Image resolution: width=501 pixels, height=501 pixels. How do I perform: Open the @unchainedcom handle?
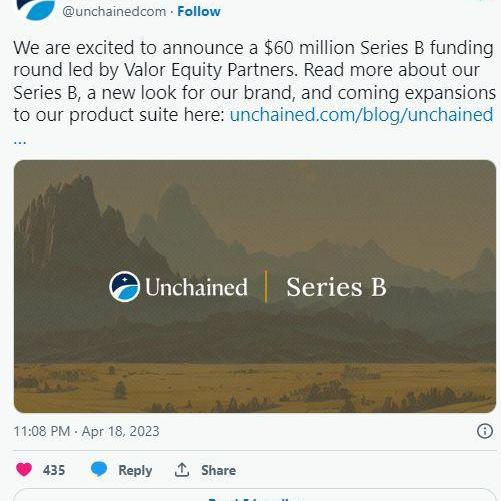point(114,11)
